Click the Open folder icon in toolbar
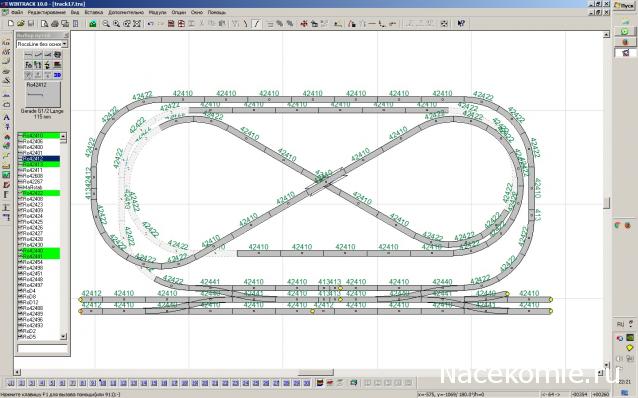Image resolution: width=638 pixels, height=398 pixels. (21, 24)
